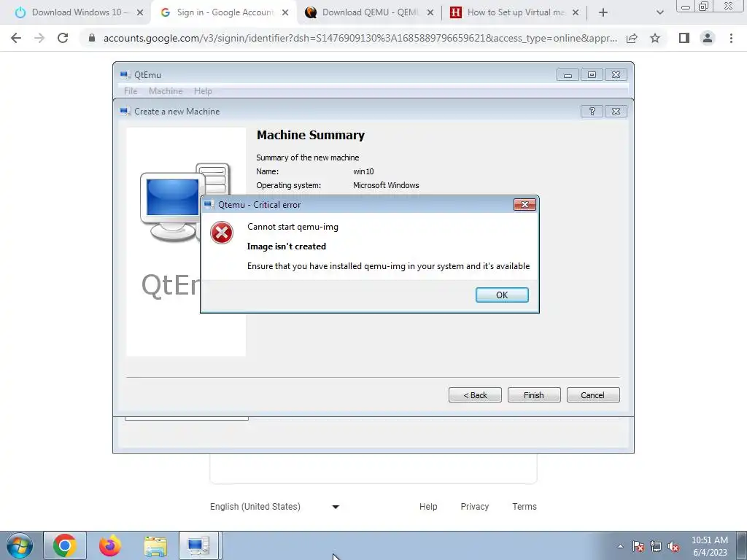Close the Sign in - Google Account tab
747x560 pixels.
(285, 12)
